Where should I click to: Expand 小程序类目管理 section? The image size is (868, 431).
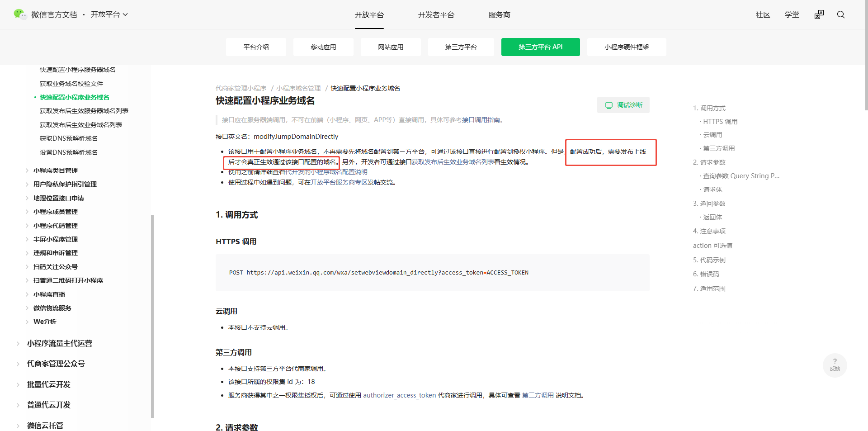click(56, 171)
